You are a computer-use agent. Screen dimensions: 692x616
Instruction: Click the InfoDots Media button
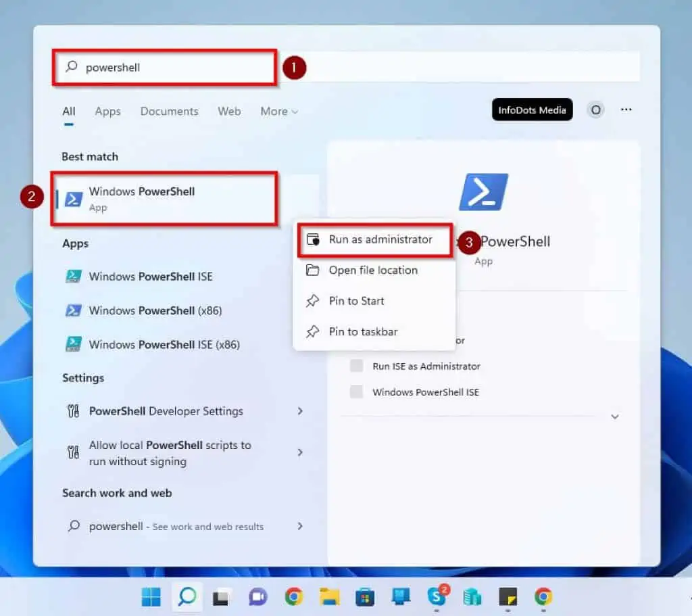pyautogui.click(x=532, y=110)
